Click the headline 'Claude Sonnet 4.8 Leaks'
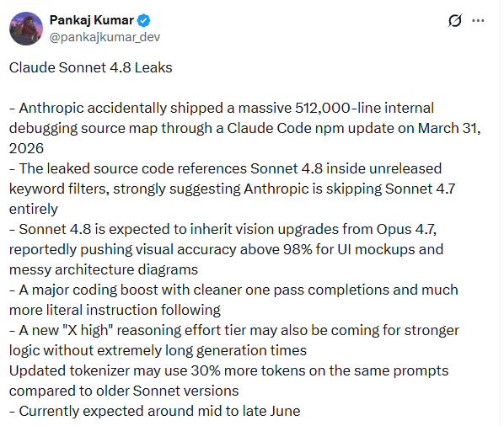 coord(91,67)
